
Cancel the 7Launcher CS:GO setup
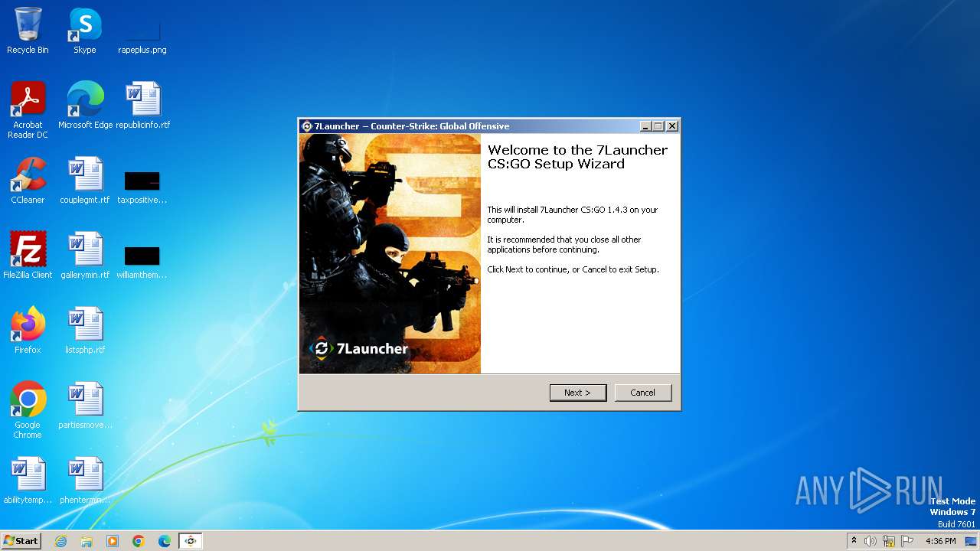click(642, 393)
